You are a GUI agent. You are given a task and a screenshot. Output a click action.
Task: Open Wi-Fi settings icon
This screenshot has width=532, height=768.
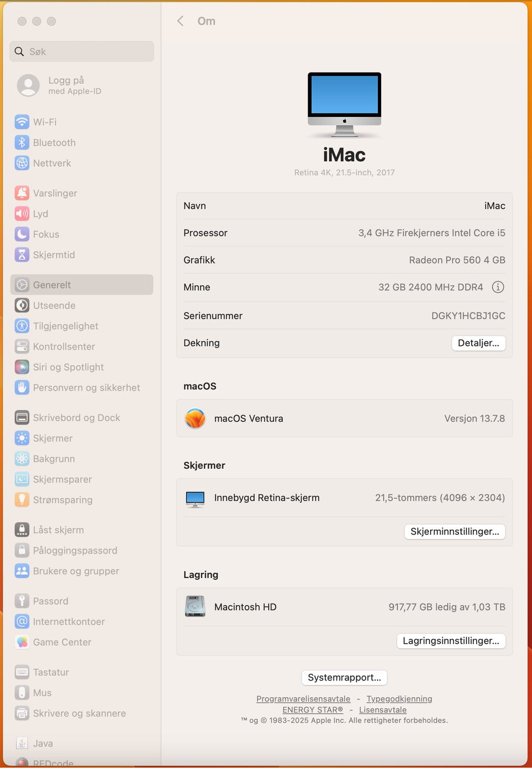(x=22, y=122)
